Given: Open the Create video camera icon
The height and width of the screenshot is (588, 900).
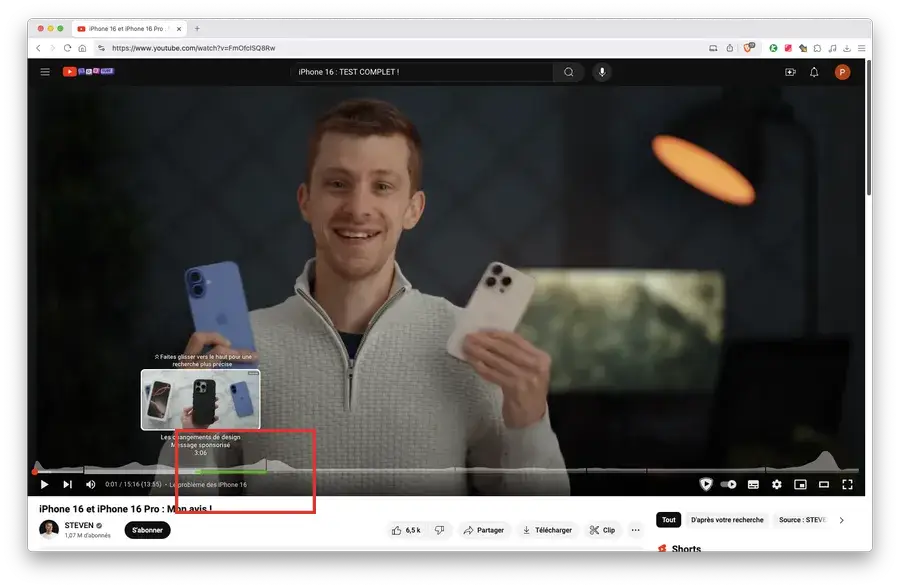Looking at the screenshot, I should (790, 72).
